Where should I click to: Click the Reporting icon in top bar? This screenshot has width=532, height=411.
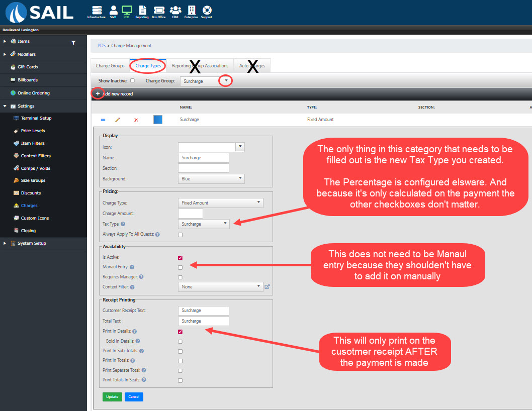click(x=142, y=11)
